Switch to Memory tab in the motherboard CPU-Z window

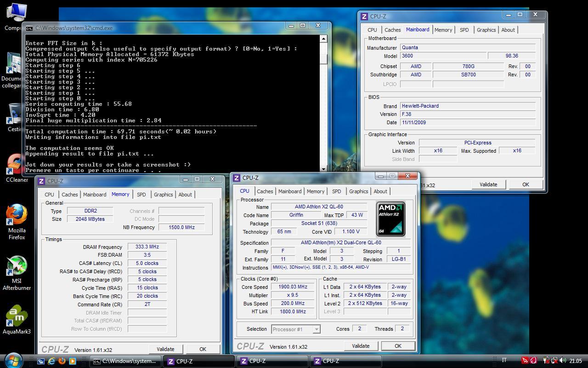coord(443,30)
